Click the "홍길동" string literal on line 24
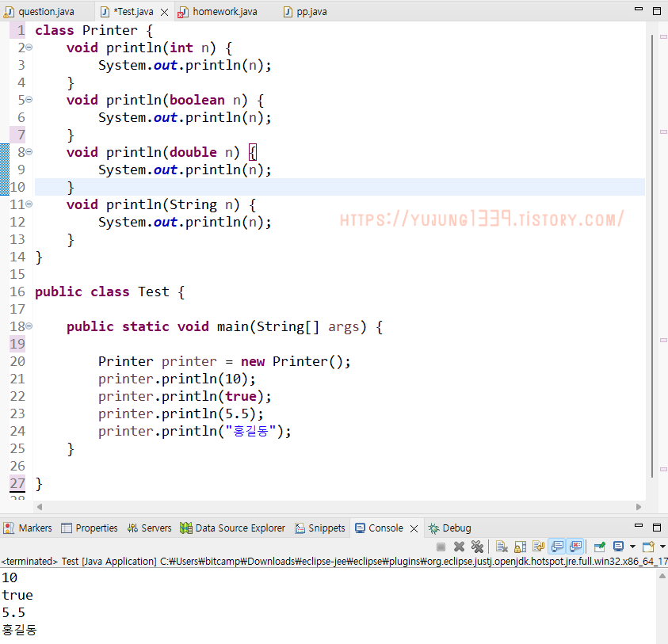Screen dimensions: 668x644 point(251,431)
